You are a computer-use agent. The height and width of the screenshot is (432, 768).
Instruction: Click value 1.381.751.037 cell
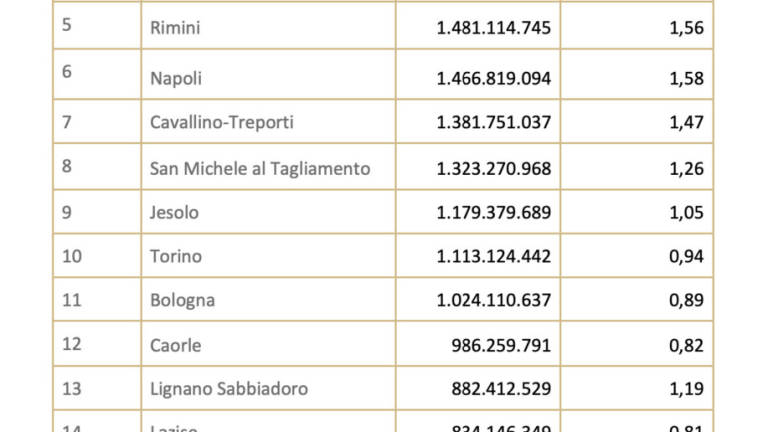coord(478,121)
